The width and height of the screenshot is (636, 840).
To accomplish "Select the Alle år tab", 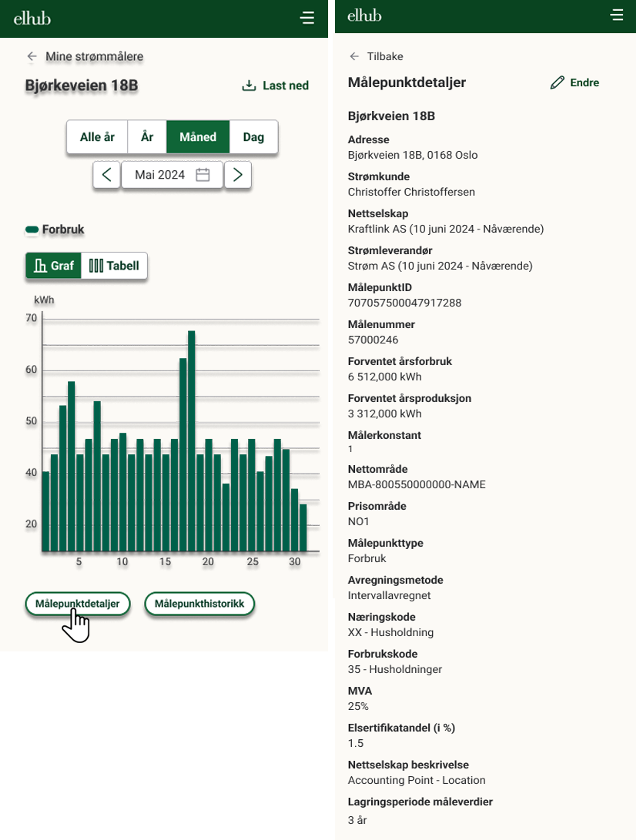I will [x=97, y=137].
